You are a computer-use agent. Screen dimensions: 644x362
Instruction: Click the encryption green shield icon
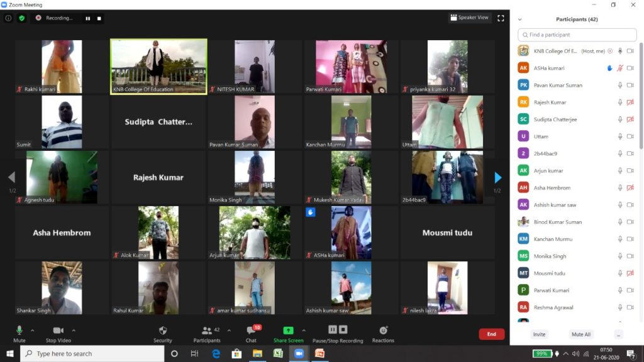pyautogui.click(x=21, y=18)
